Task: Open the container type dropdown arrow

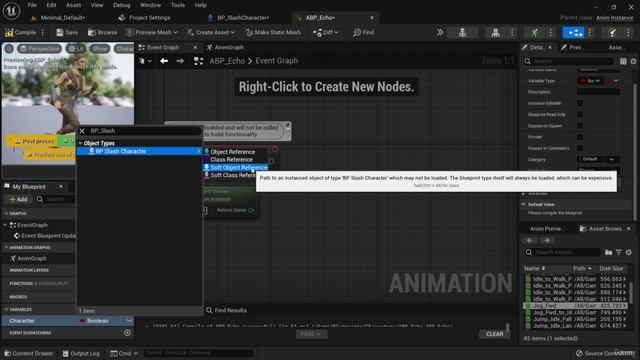Action: [x=613, y=81]
